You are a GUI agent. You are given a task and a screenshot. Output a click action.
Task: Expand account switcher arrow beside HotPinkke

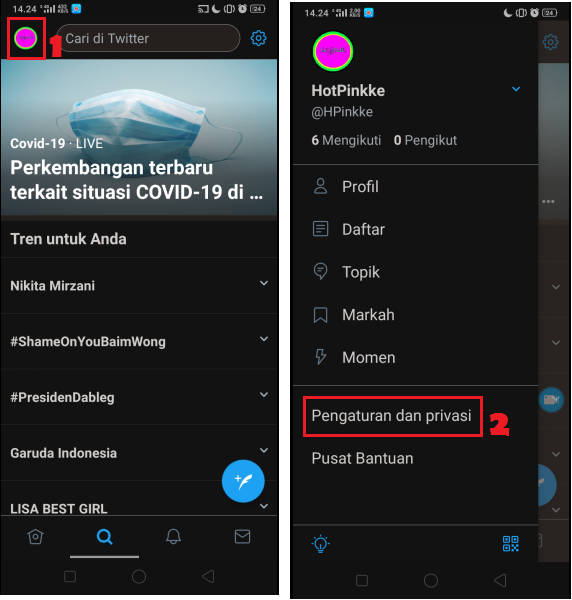click(516, 89)
